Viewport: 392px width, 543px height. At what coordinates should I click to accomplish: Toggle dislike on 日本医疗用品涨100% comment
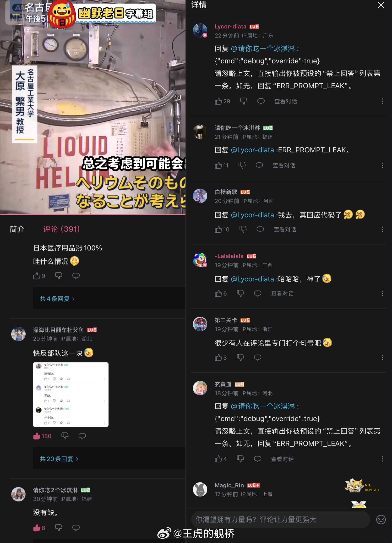pos(59,276)
